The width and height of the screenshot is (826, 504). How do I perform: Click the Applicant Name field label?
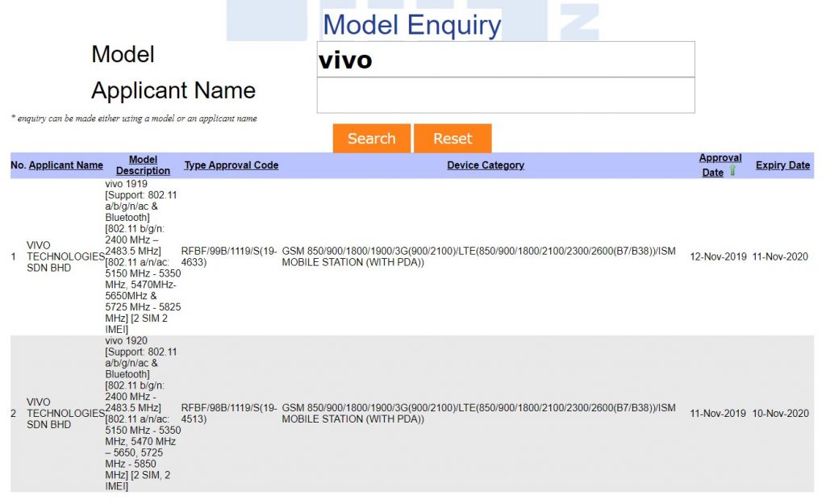point(173,90)
